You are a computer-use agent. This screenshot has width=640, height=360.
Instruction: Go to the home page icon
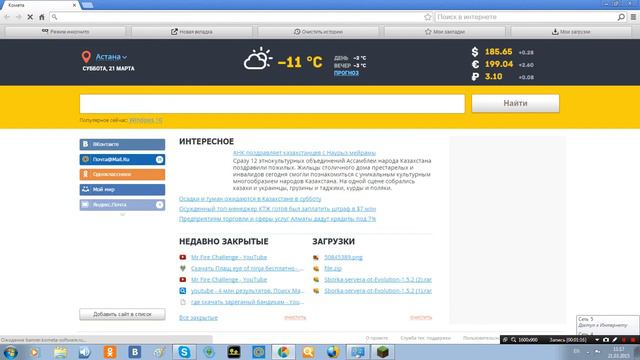tap(42, 17)
